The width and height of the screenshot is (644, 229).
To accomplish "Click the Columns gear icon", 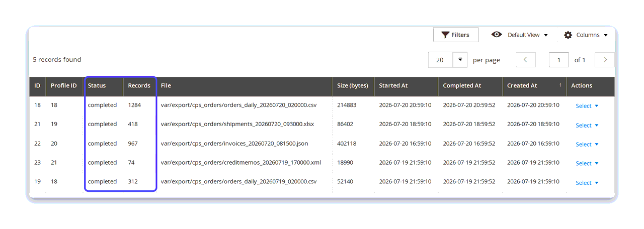I will coord(568,35).
